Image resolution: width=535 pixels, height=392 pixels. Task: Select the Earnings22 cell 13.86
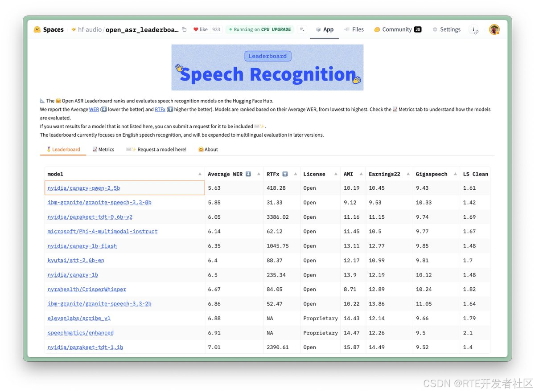pyautogui.click(x=389, y=304)
